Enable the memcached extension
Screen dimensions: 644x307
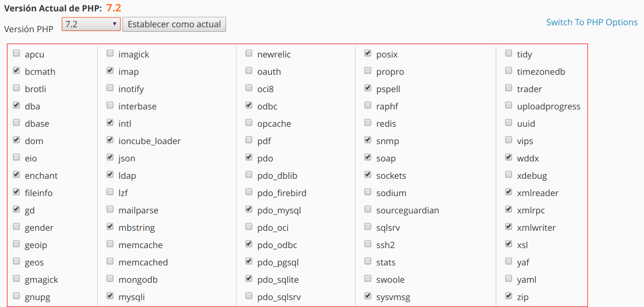pyautogui.click(x=110, y=261)
